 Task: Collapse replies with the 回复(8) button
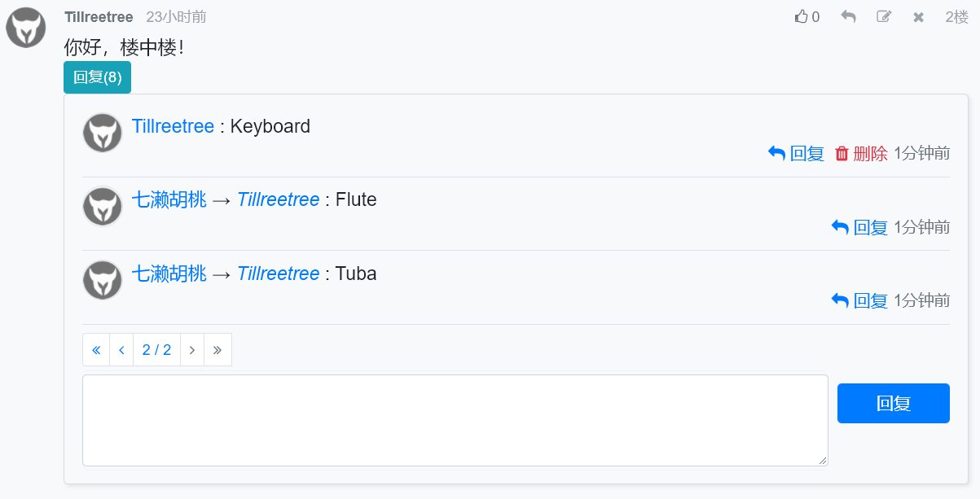pos(97,77)
